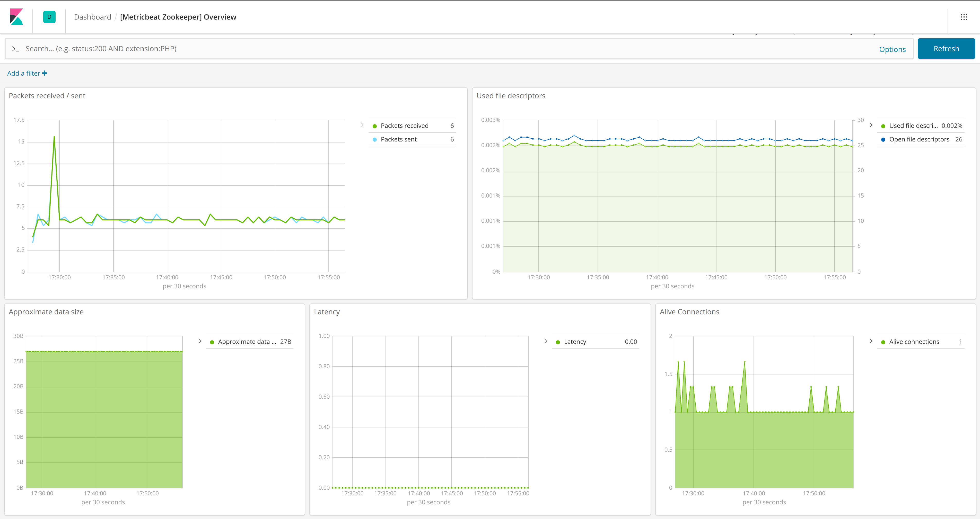Collapse legend of Packets received / sent chart
The height and width of the screenshot is (519, 980).
tap(362, 125)
